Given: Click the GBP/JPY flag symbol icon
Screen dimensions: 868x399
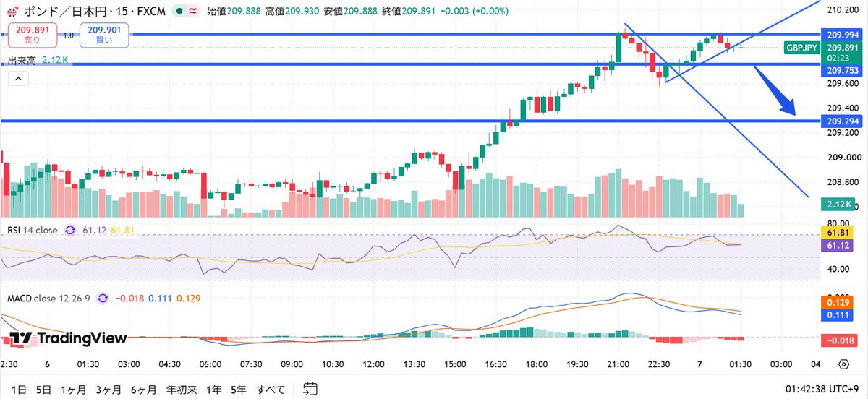Looking at the screenshot, I should [12, 12].
